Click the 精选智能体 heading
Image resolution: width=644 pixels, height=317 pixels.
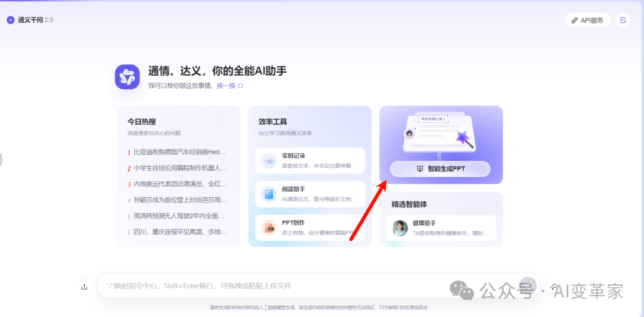tap(409, 204)
